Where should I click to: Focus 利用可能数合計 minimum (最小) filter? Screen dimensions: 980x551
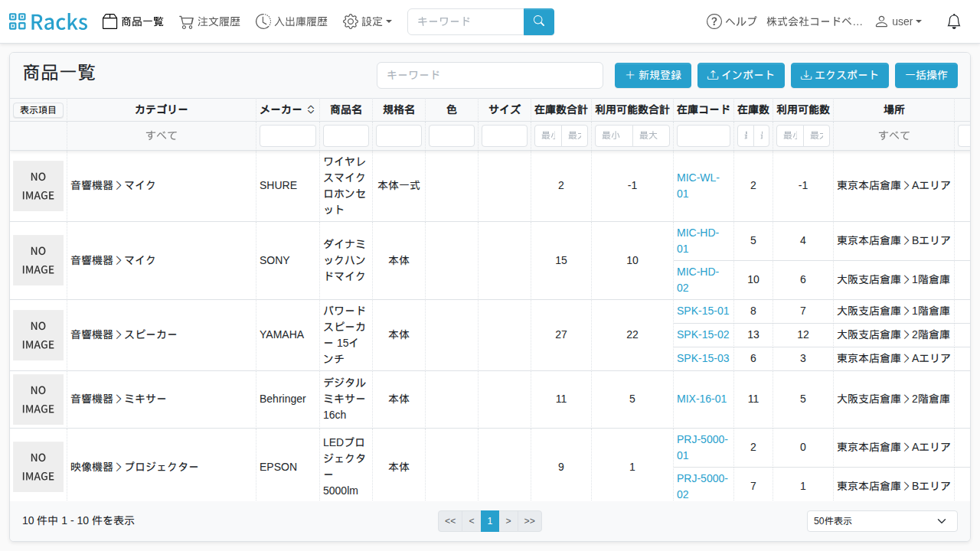click(x=614, y=135)
